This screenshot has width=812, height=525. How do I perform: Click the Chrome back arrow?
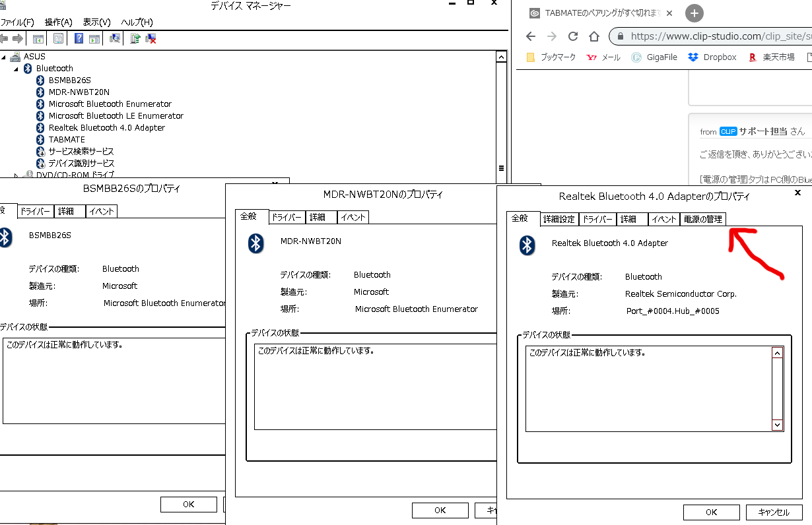[x=530, y=36]
